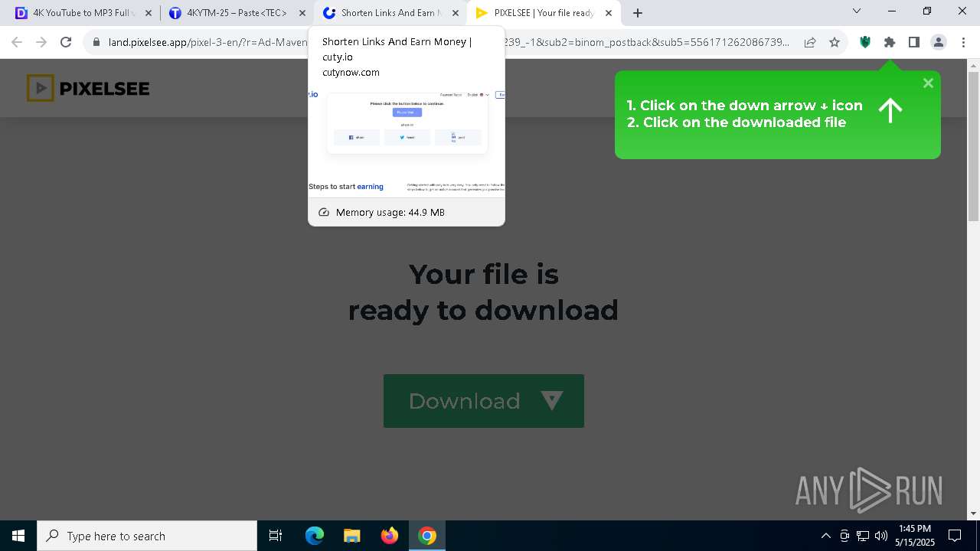Open the volume tray icon
Viewport: 980px width, 551px height.
(x=881, y=536)
